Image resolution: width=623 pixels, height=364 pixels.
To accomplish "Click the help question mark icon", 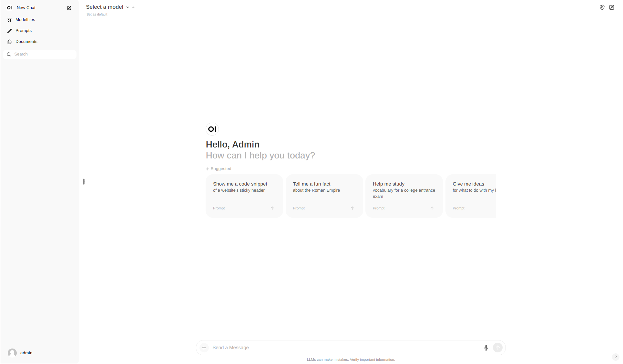I will point(616,357).
